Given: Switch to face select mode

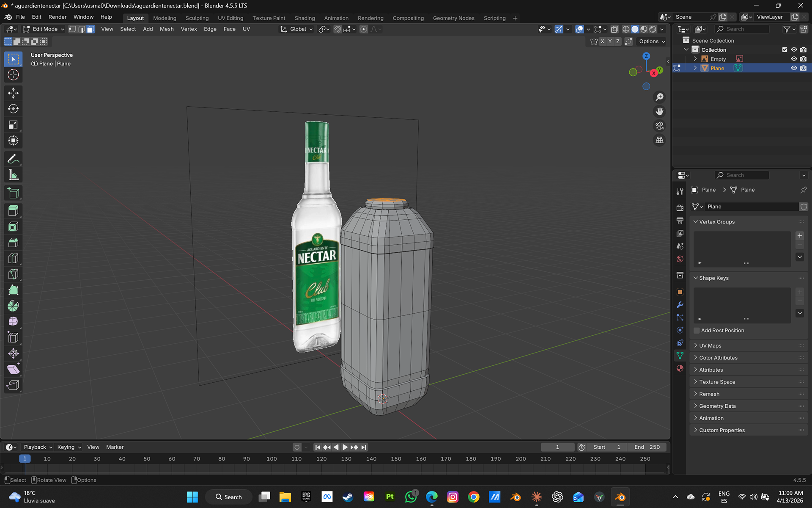Looking at the screenshot, I should [91, 29].
